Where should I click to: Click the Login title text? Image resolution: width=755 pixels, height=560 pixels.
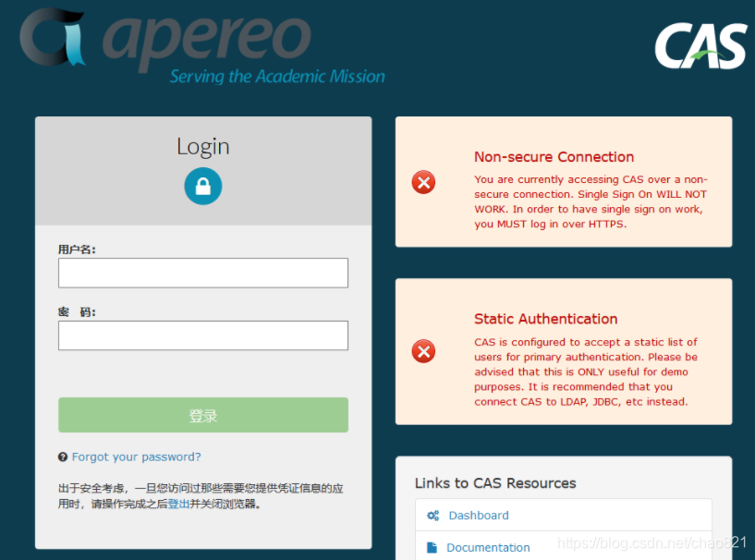(203, 147)
